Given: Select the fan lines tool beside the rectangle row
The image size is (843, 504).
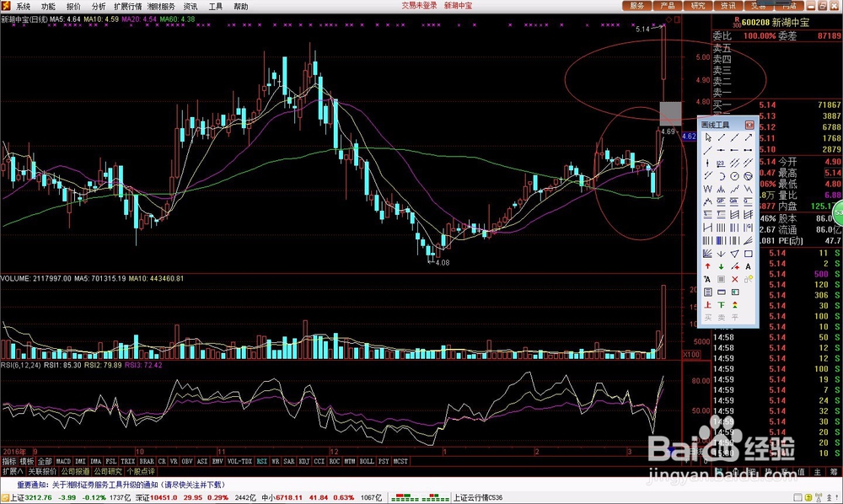Looking at the screenshot, I should (x=707, y=253).
